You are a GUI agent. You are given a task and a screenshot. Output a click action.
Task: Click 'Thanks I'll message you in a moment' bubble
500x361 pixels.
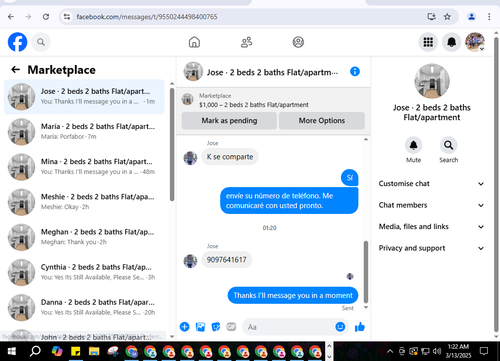tap(293, 295)
